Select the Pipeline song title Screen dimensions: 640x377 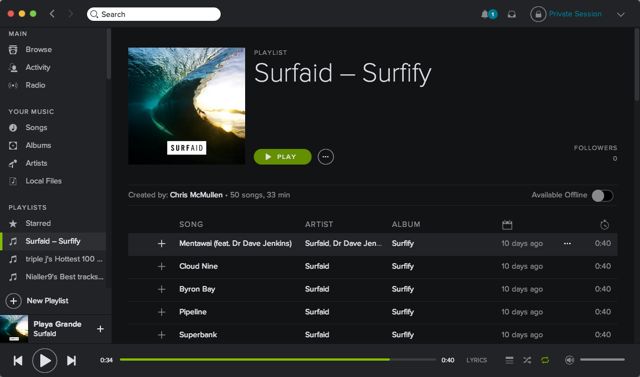click(x=193, y=312)
